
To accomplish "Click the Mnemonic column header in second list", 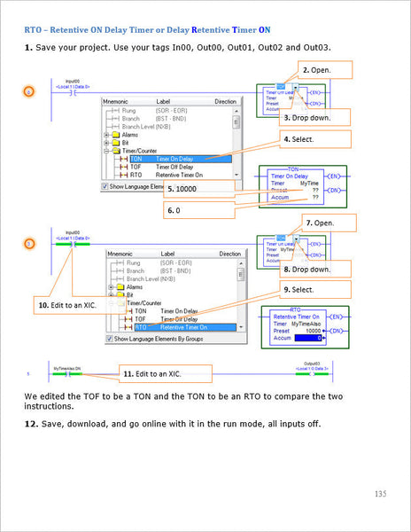I will pyautogui.click(x=120, y=254).
